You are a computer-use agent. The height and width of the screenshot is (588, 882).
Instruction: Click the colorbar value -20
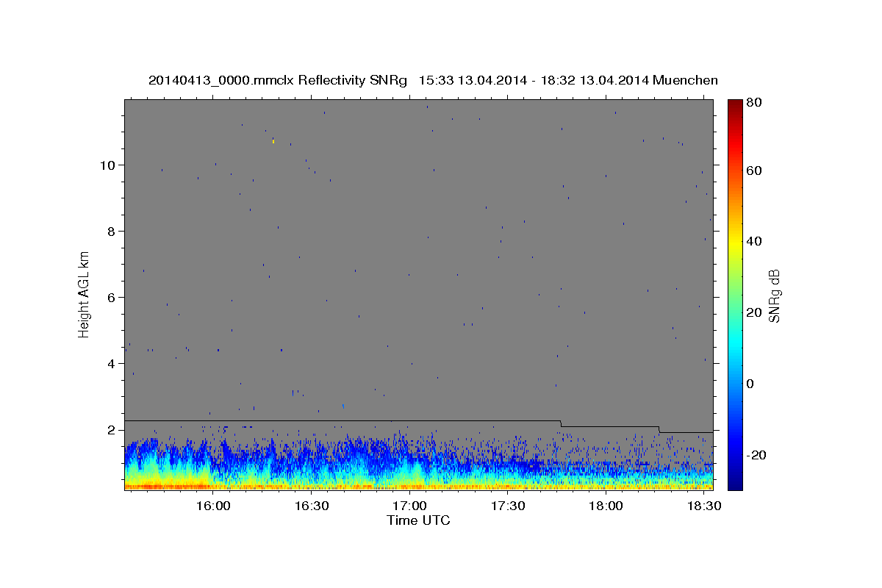[756, 455]
